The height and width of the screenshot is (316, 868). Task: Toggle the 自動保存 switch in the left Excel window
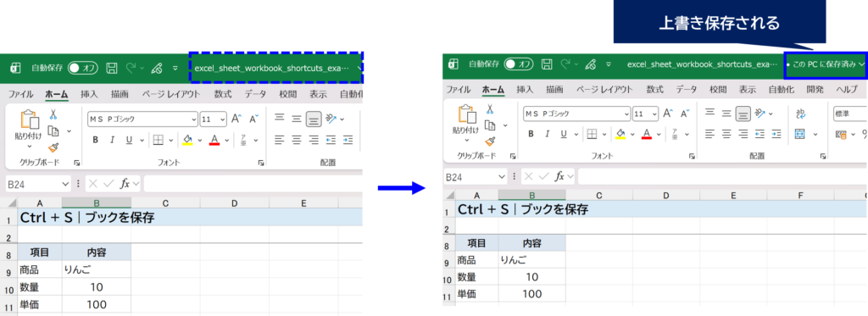[x=82, y=68]
